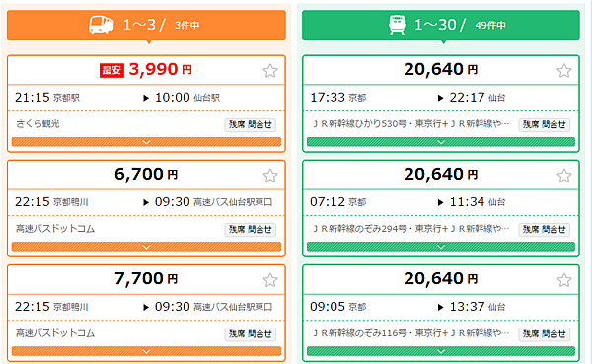
Task: Expand details of the 09:05 train card
Action: 441,351
